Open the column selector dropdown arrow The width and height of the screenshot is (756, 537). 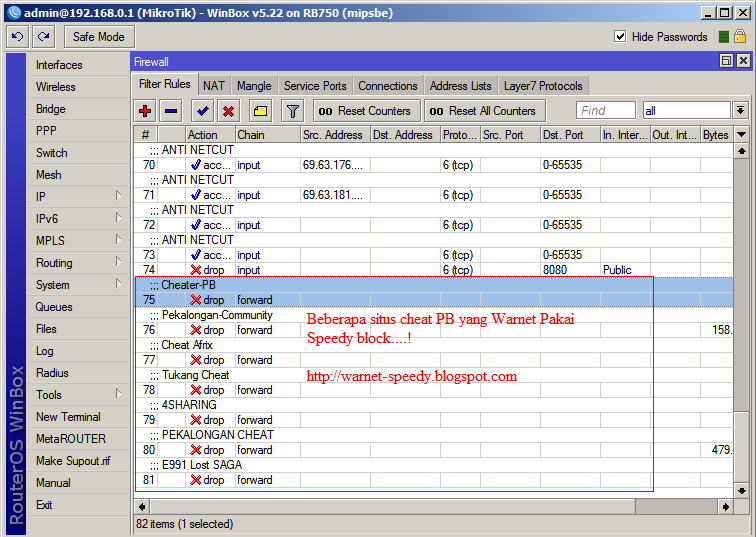[742, 135]
